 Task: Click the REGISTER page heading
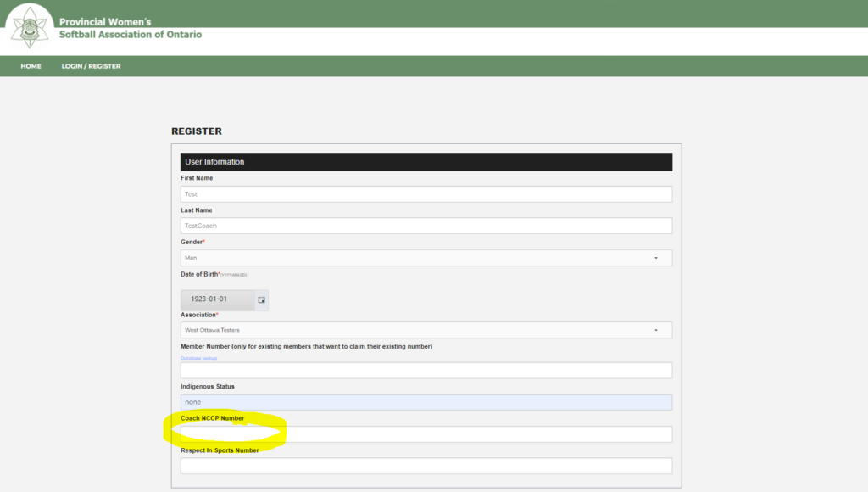coord(197,131)
